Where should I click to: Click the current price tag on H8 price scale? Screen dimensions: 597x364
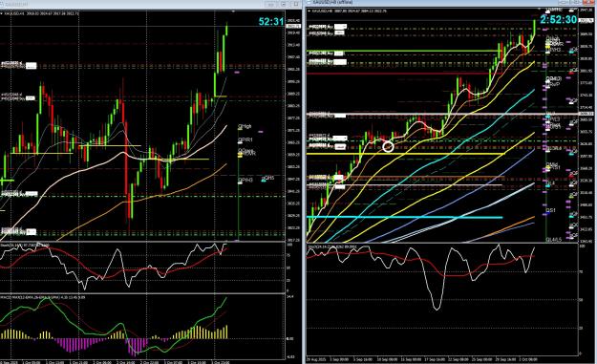[x=586, y=20]
